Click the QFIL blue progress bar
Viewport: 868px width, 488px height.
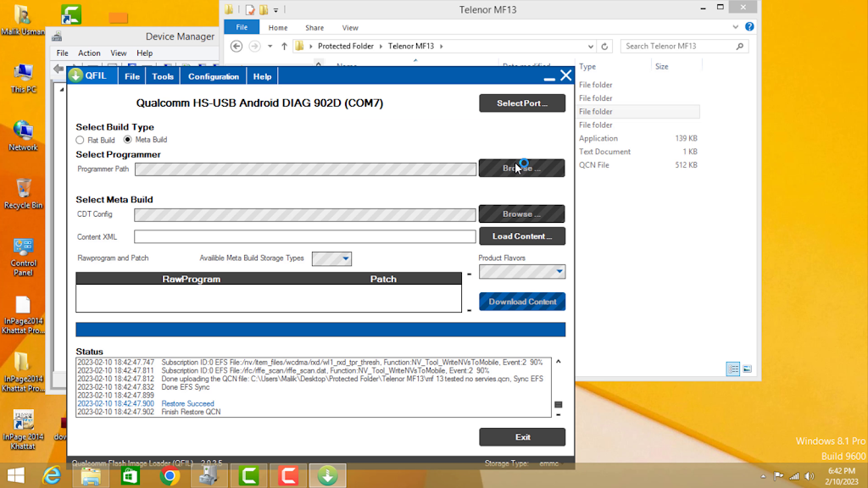pyautogui.click(x=320, y=330)
